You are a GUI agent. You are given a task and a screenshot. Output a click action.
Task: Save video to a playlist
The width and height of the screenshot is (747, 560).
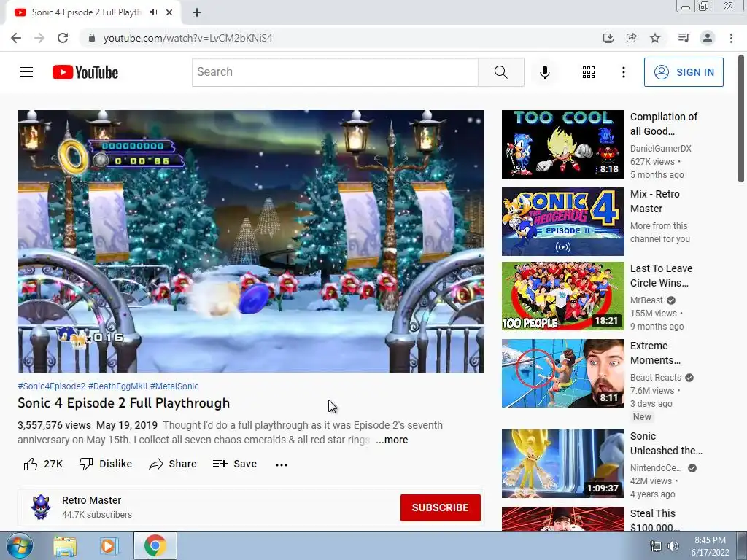point(234,464)
